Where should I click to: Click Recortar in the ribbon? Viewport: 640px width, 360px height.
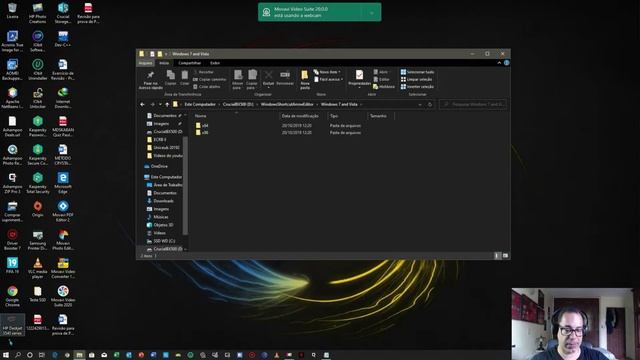203,72
